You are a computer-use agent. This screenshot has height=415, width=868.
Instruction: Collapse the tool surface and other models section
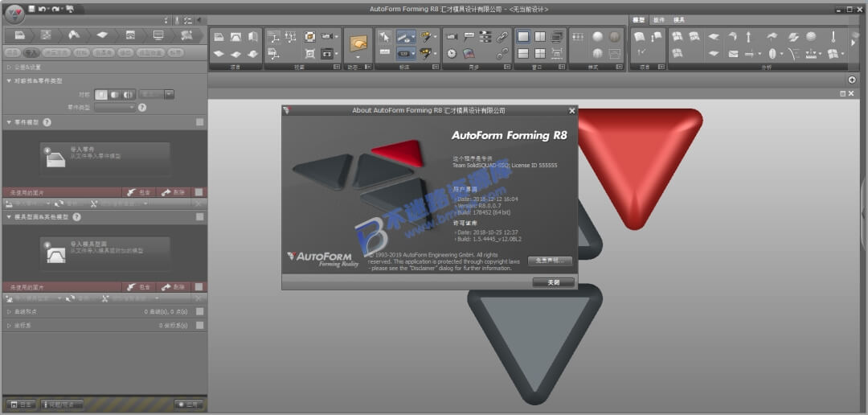coord(9,217)
